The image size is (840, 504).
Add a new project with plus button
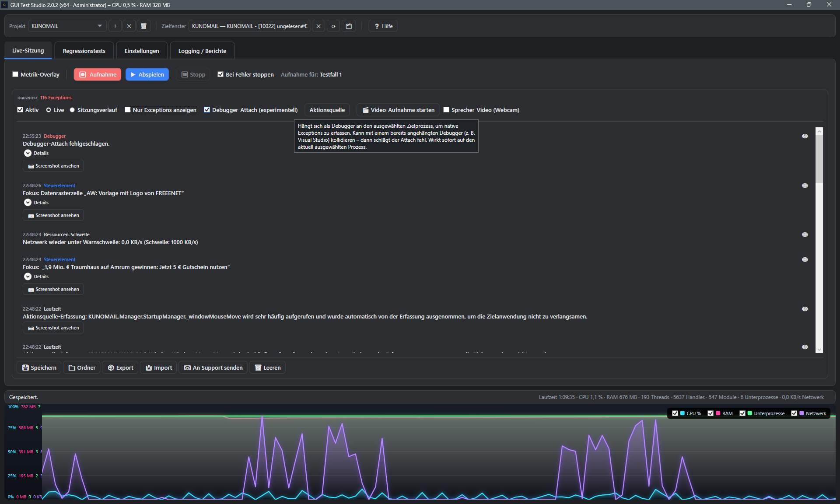tap(115, 26)
